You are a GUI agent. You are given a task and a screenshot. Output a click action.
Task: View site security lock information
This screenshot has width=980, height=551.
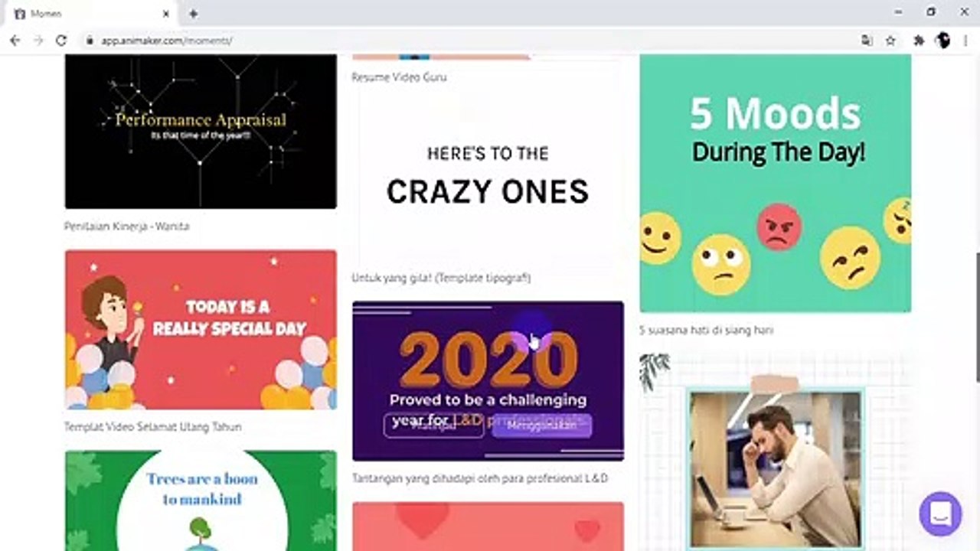pyautogui.click(x=90, y=41)
